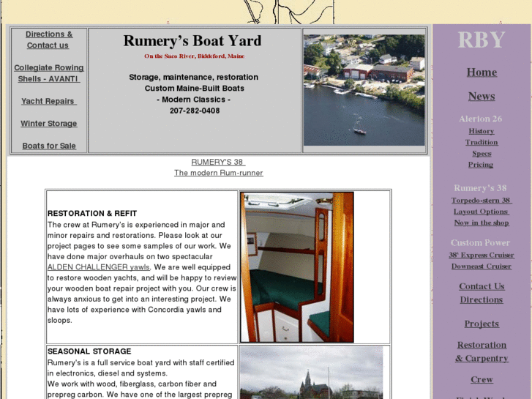
Task: Open 38' Express Cruiser link
Action: 482,255
